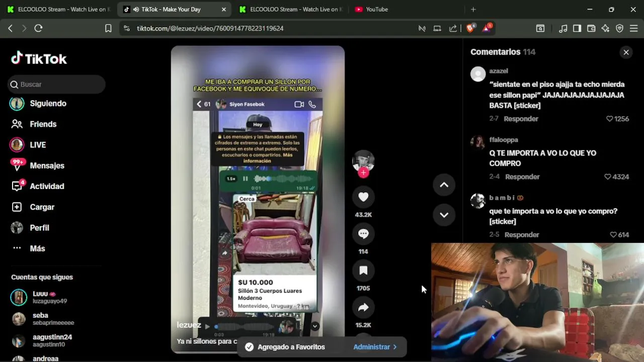The height and width of the screenshot is (362, 644).
Task: Switch to the second ELCOOLOO Stream tab
Action: pyautogui.click(x=290, y=9)
